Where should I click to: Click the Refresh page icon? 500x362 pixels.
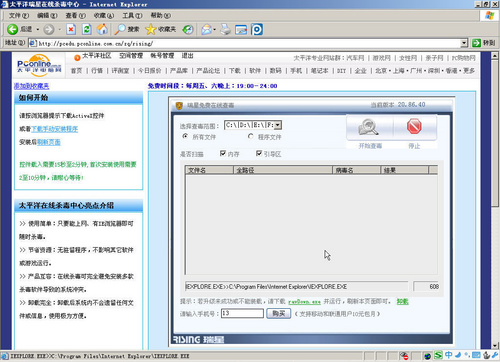pyautogui.click(x=87, y=29)
